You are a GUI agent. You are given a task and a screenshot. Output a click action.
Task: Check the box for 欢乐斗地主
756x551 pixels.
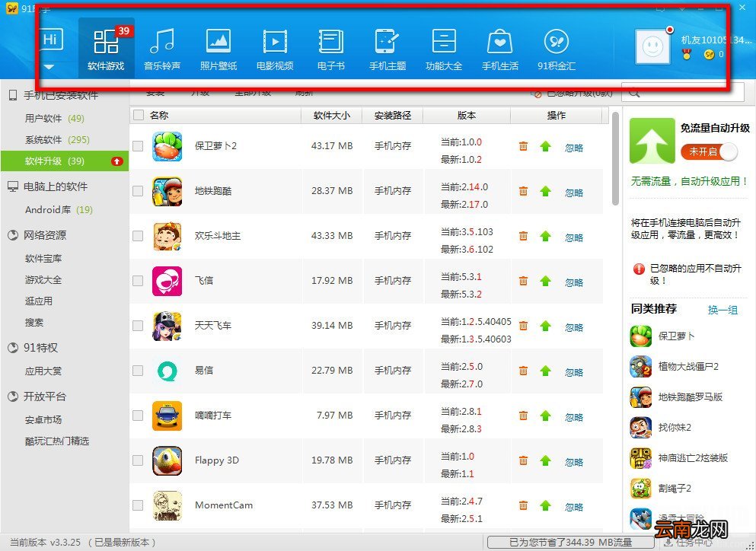[138, 236]
